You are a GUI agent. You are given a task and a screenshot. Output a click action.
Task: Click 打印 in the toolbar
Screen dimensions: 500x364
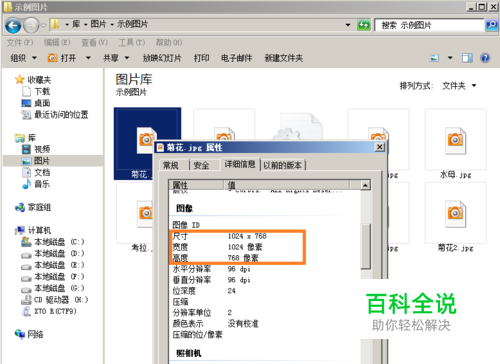(202, 58)
